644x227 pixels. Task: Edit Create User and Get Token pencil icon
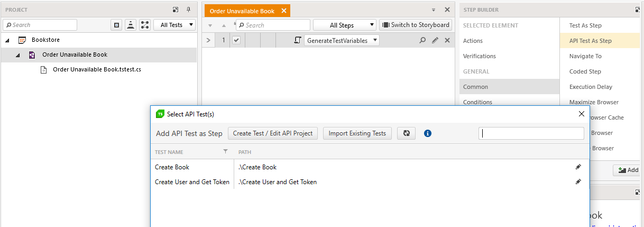pyautogui.click(x=578, y=181)
